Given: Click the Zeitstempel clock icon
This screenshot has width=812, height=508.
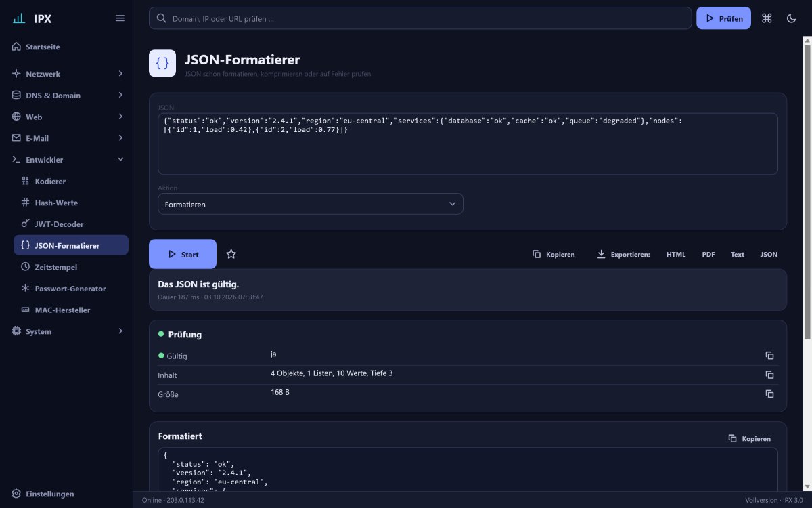Looking at the screenshot, I should pyautogui.click(x=26, y=267).
